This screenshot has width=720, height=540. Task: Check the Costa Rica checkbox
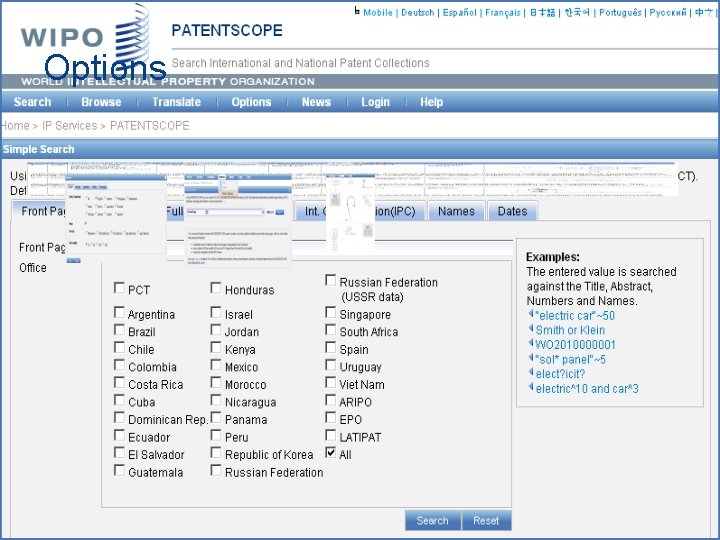click(119, 382)
